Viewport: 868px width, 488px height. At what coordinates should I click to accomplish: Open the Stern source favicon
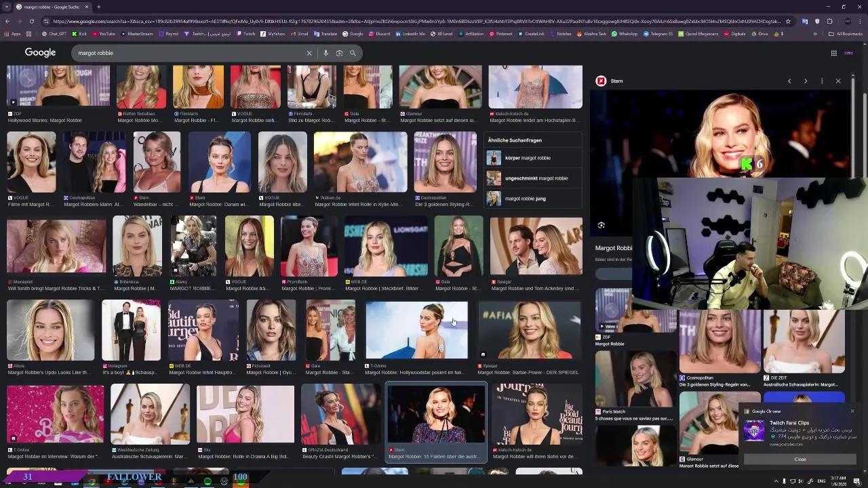coord(601,81)
